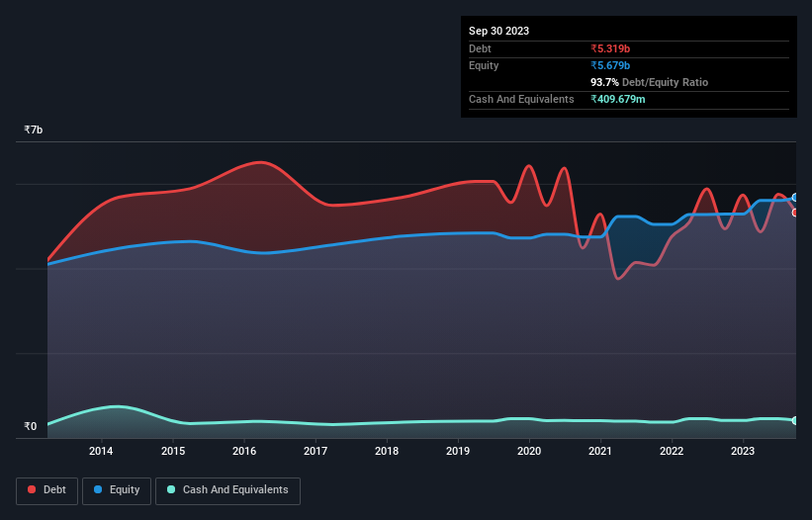Click the ₹5.319b debt value
Image resolution: width=812 pixels, height=520 pixels.
pos(610,48)
